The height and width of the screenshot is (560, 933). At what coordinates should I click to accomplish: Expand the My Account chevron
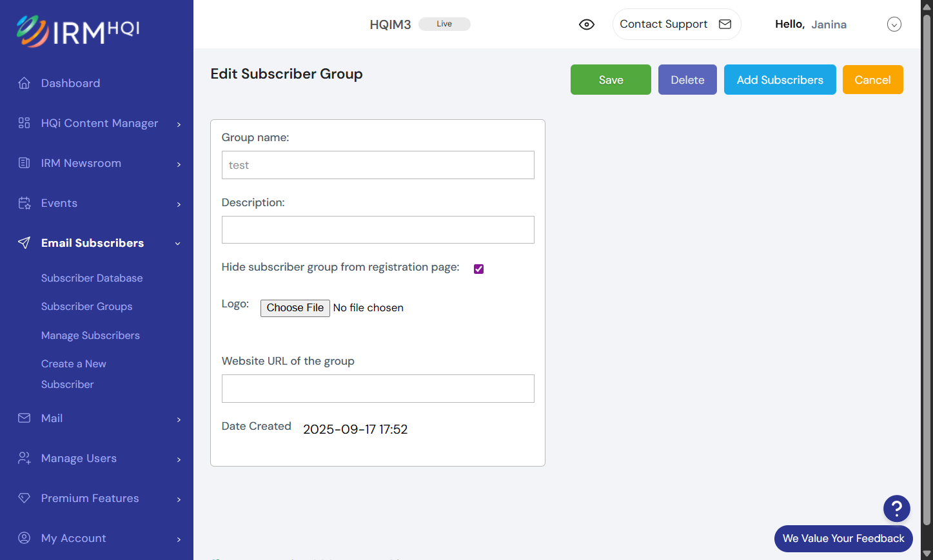179,539
